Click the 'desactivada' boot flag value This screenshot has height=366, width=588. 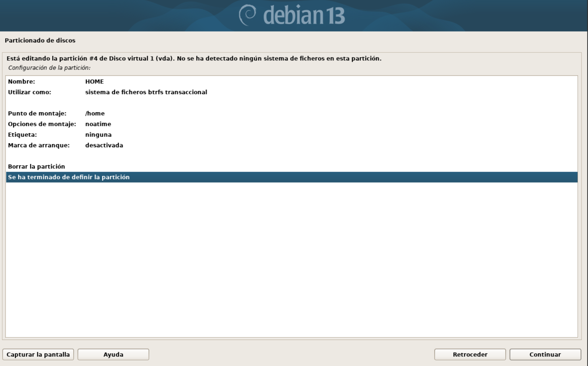point(104,145)
